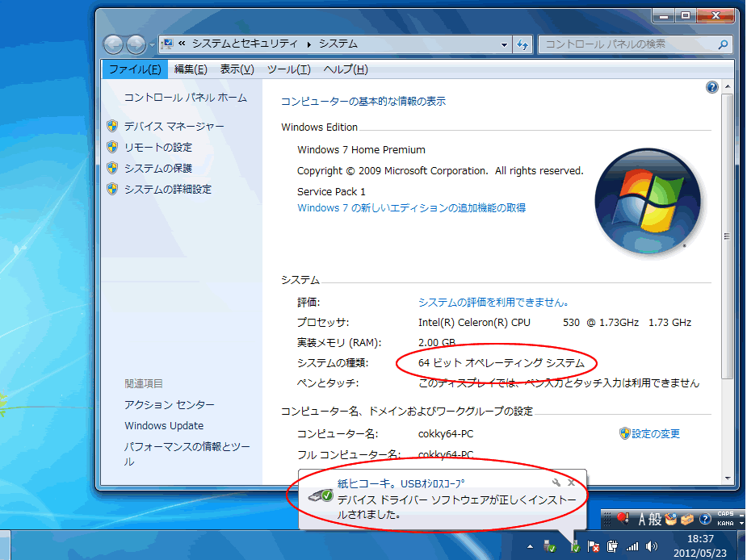The image size is (747, 560).
Task: Click the volume speaker tray icon
Action: point(651,546)
